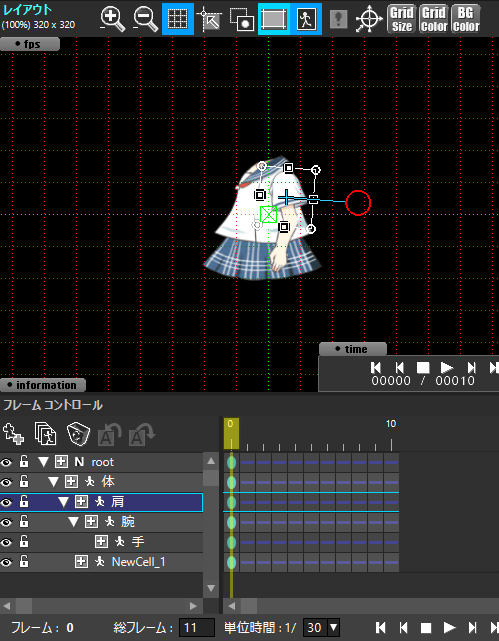Click the crosshair center view icon
The height and width of the screenshot is (641, 499).
pyautogui.click(x=369, y=19)
